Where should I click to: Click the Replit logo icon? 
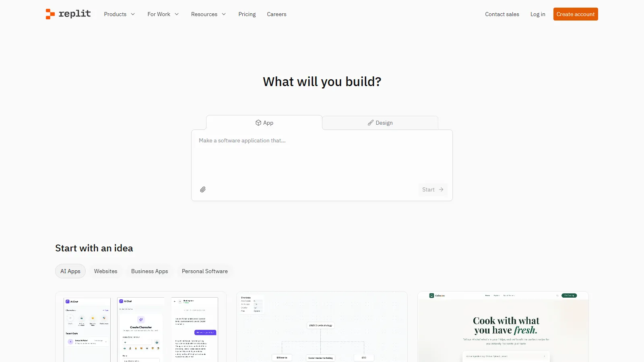click(x=50, y=14)
